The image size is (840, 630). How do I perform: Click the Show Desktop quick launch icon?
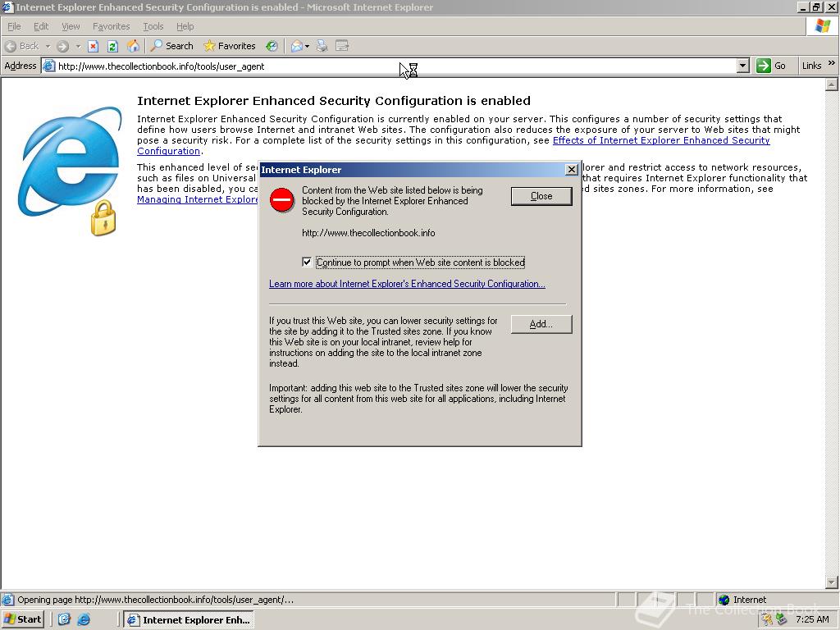[64, 619]
